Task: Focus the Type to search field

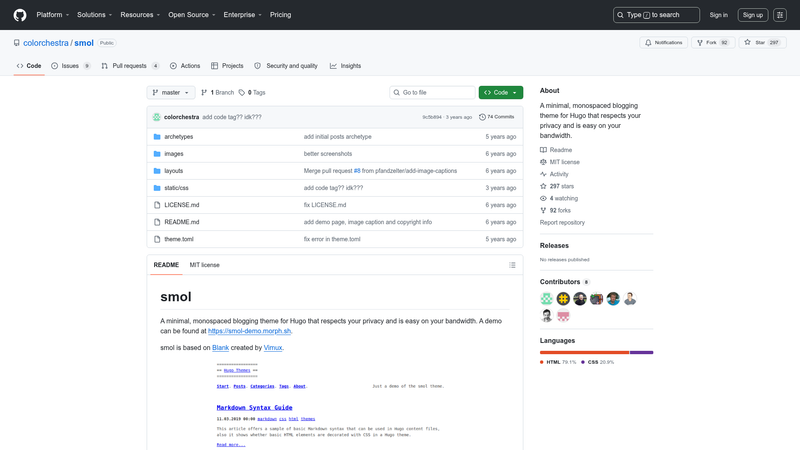Action: click(656, 15)
